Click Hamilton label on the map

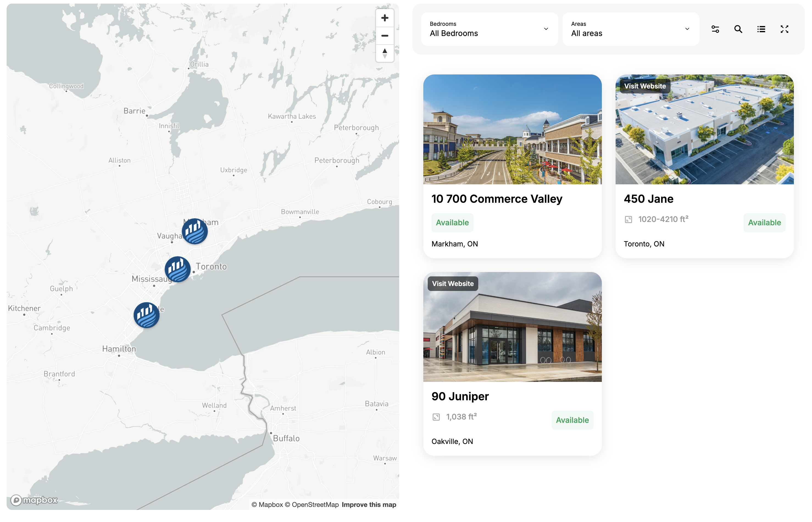click(x=119, y=349)
